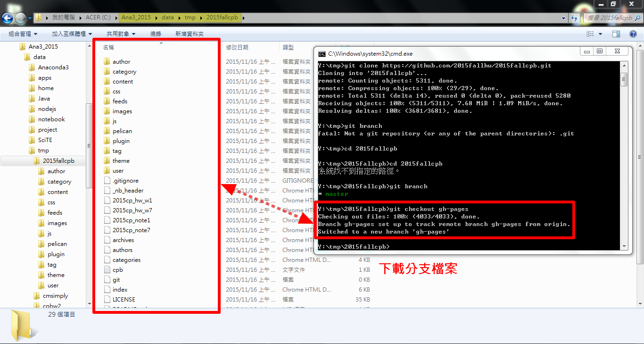Screen dimensions: 644x344
Task: Toggle the preview pane button
Action: pos(616,34)
